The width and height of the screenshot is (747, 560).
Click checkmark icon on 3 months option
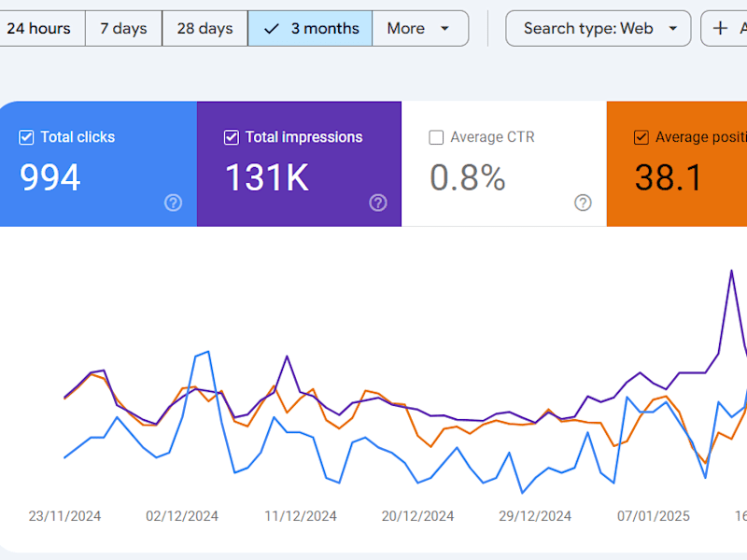(x=271, y=29)
